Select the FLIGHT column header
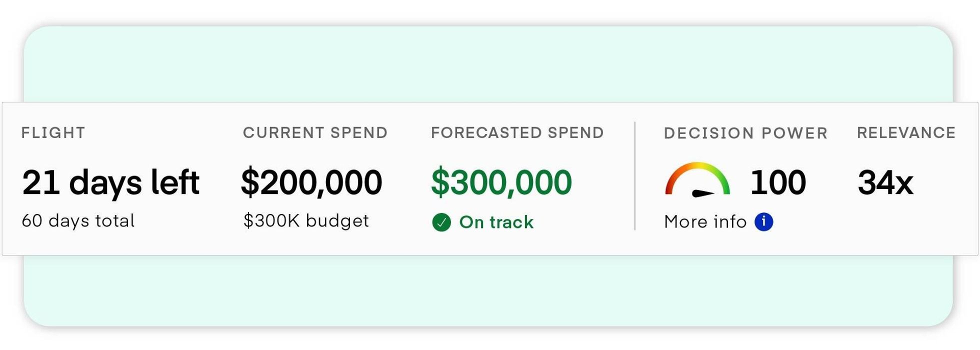The height and width of the screenshot is (350, 980). (x=53, y=132)
